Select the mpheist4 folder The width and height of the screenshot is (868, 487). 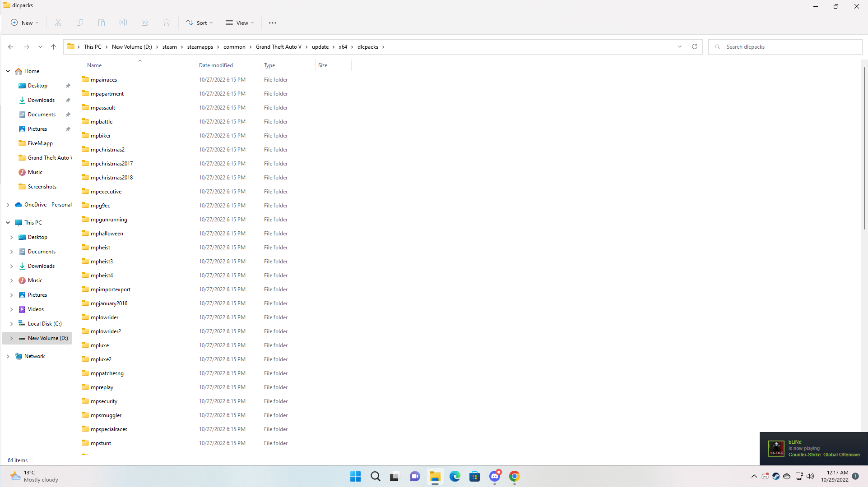102,276
